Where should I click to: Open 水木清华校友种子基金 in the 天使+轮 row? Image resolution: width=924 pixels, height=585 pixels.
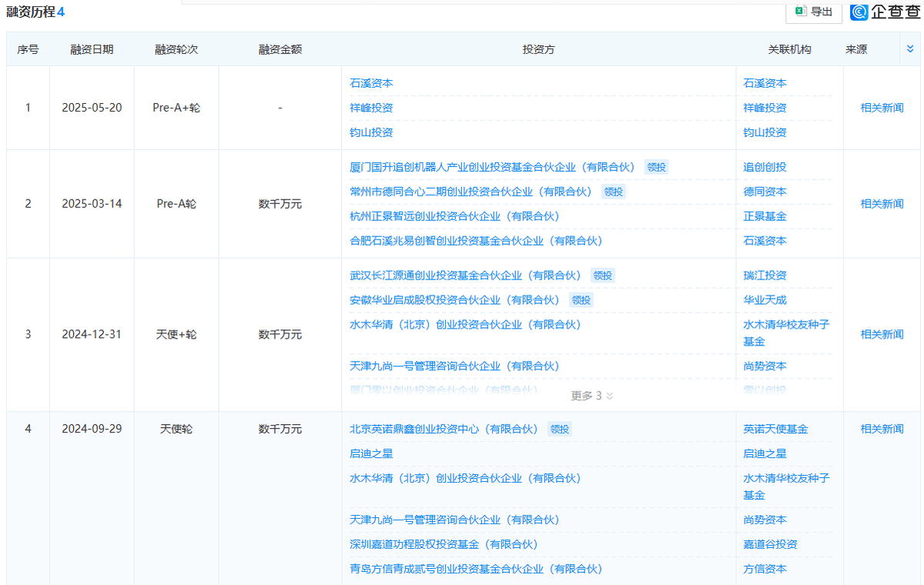(786, 333)
